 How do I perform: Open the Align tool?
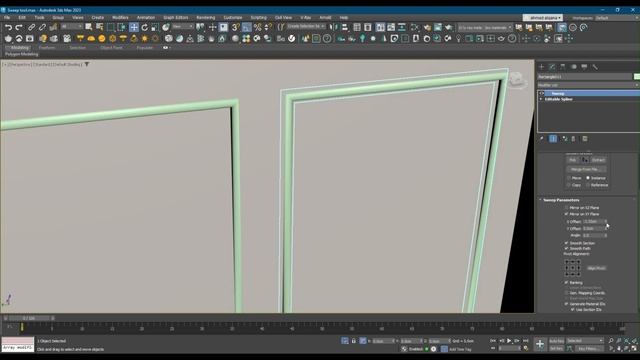pos(345,27)
